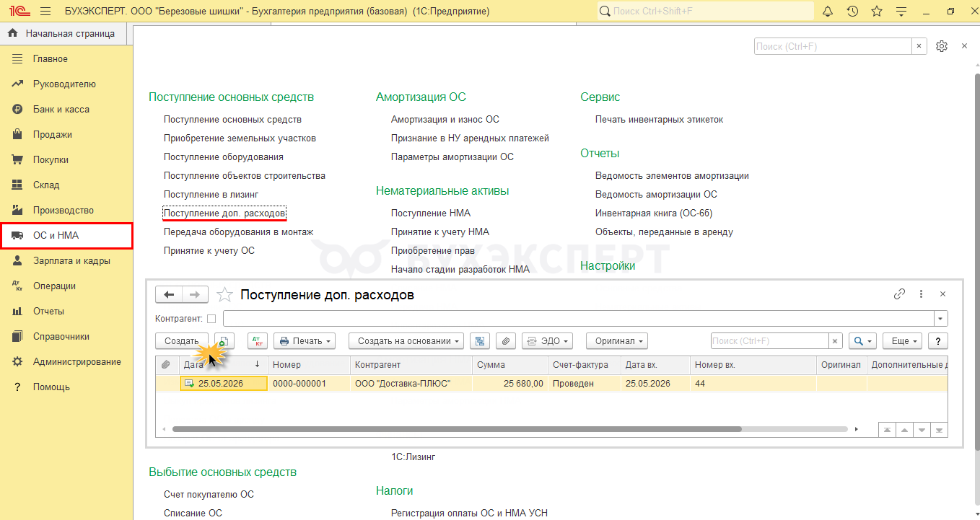The height and width of the screenshot is (520, 980).
Task: Open the Поступление основных средств link
Action: coord(232,120)
